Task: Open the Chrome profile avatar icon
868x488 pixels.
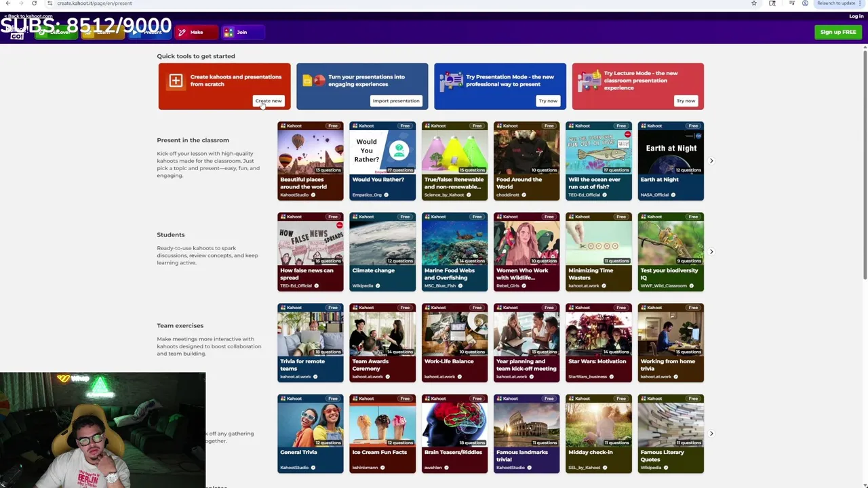Action: click(x=805, y=3)
